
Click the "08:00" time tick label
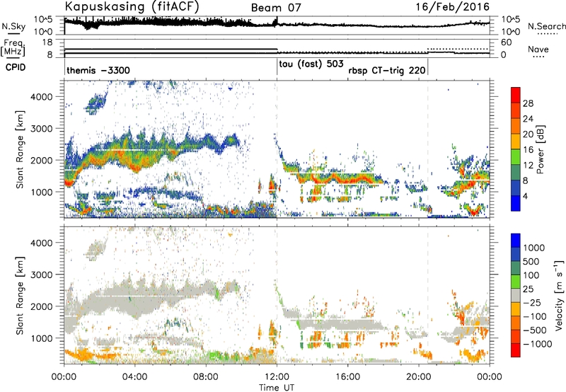(x=206, y=377)
